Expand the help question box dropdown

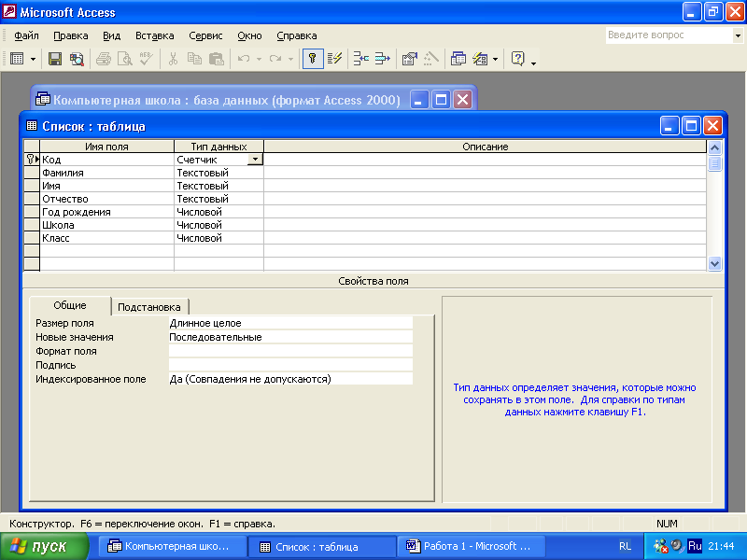point(738,35)
